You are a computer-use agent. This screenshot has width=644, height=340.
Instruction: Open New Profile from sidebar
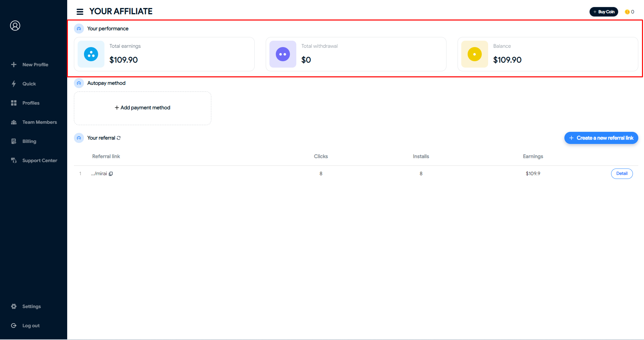pyautogui.click(x=35, y=65)
